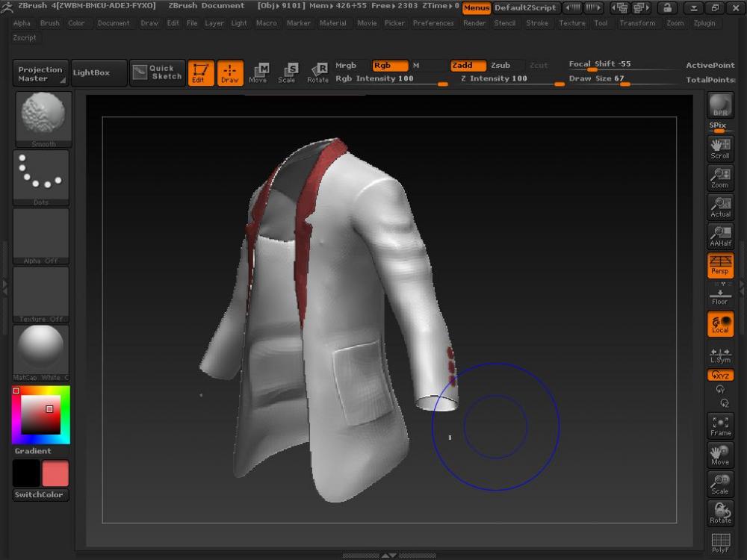Activate Rotate mode in top toolbar

[x=317, y=72]
